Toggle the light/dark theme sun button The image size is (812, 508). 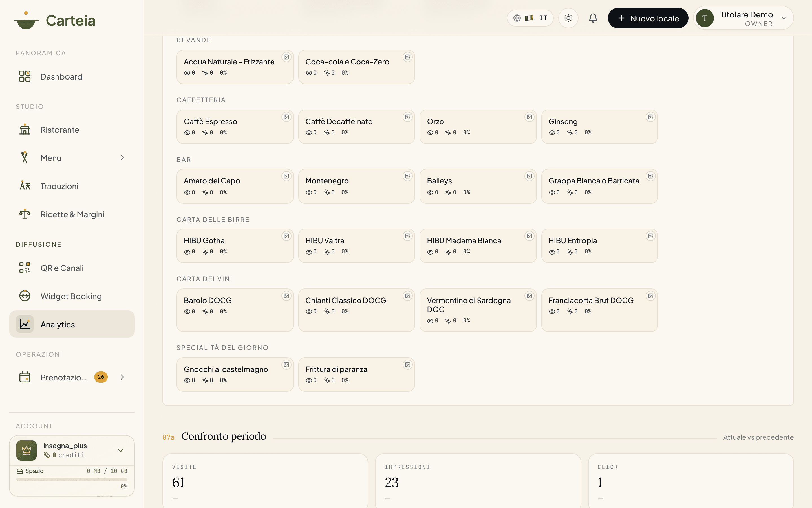pos(568,18)
